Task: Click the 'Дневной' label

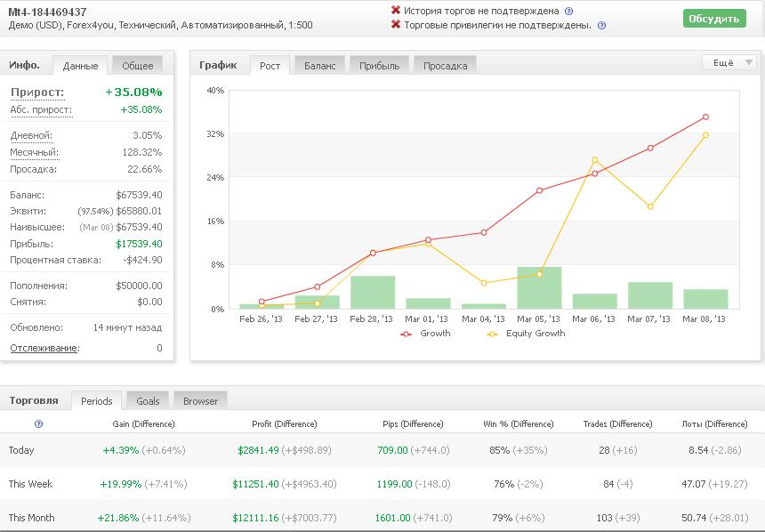Action: 31,136
